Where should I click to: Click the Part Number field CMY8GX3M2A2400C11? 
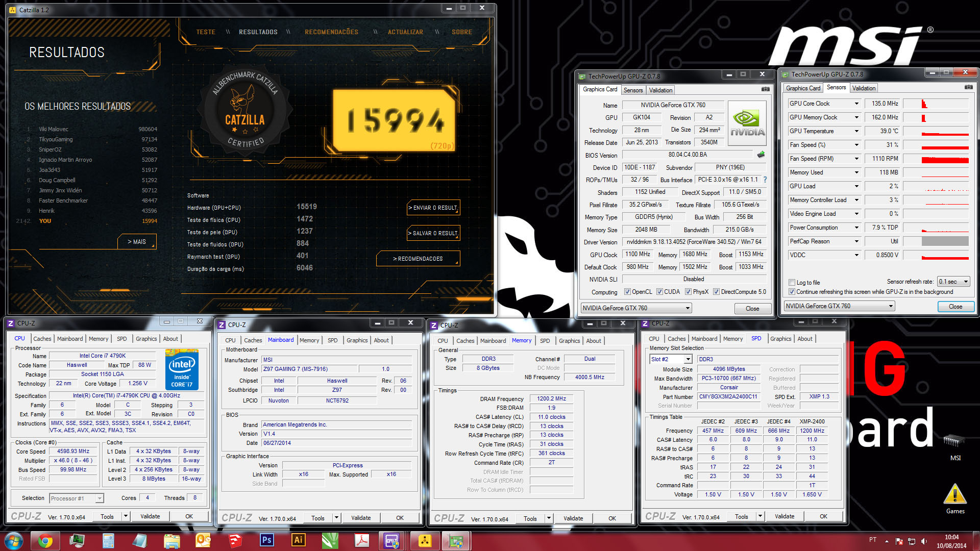tap(729, 397)
